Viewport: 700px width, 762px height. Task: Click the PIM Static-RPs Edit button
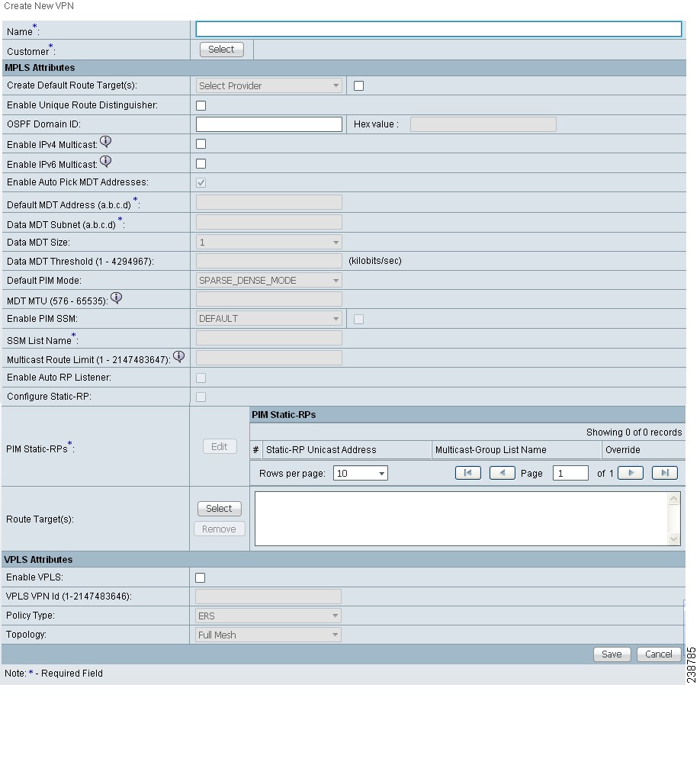coord(220,447)
